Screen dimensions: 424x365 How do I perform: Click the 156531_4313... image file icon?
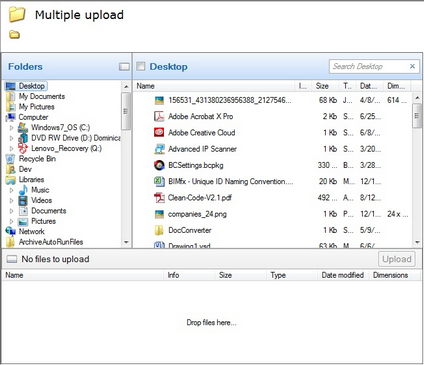159,100
